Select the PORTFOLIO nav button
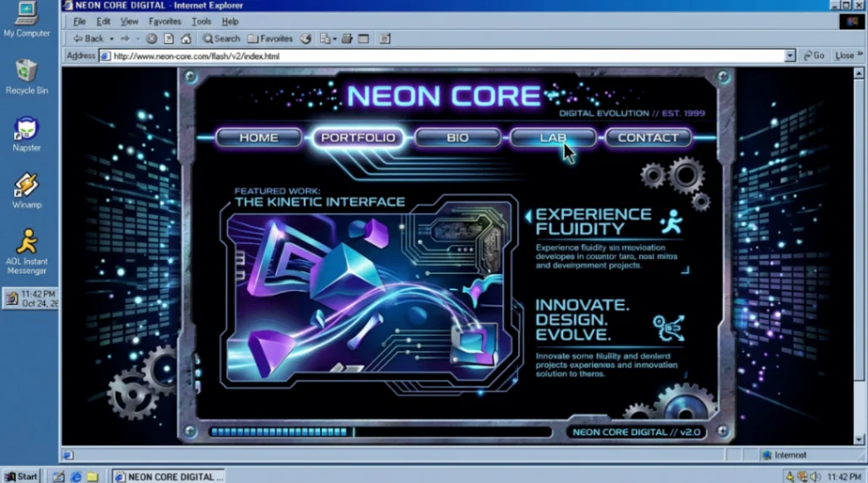The image size is (868, 483). [358, 138]
